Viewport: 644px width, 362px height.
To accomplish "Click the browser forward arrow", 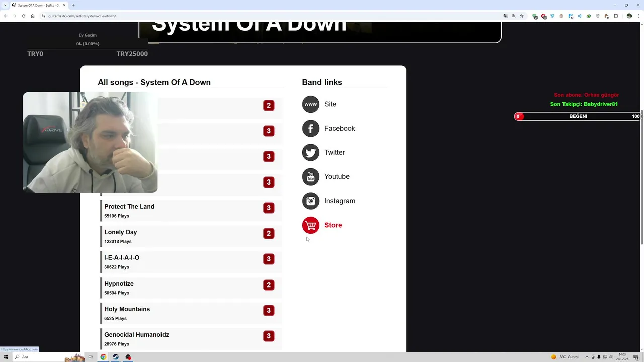I will pos(15,16).
